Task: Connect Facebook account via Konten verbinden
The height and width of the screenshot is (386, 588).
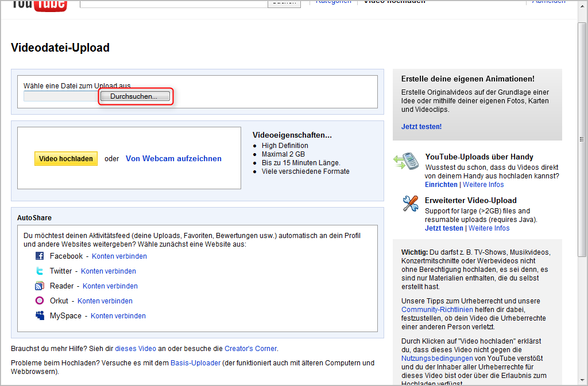Action: point(119,256)
